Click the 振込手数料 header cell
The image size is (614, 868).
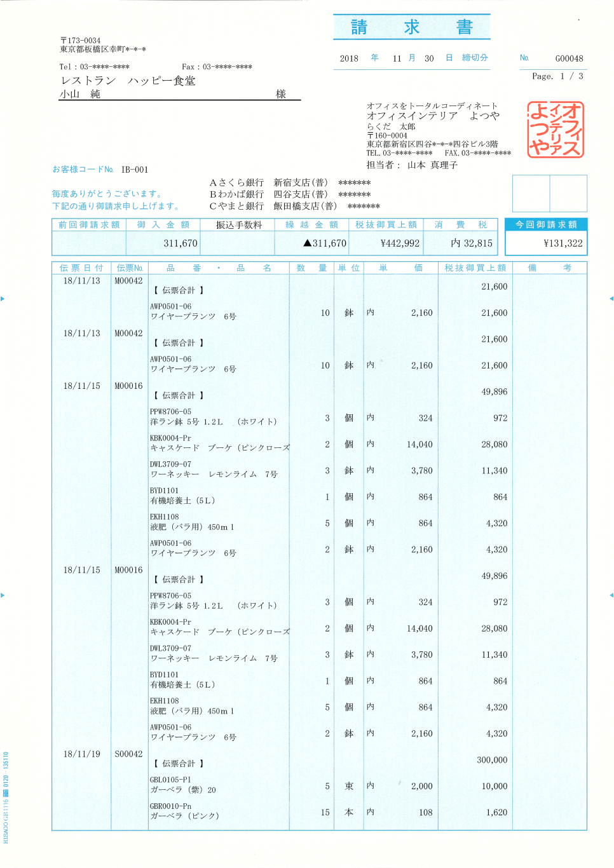pyautogui.click(x=238, y=225)
